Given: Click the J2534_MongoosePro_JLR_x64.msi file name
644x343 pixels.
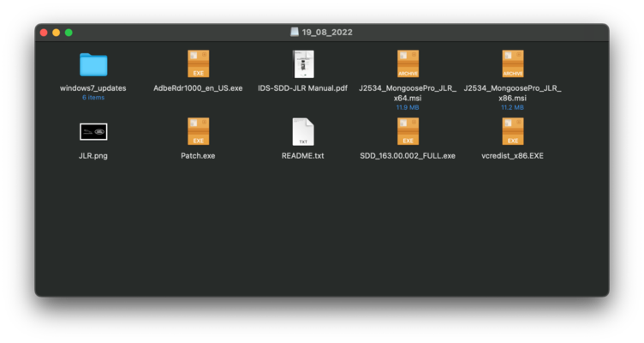Looking at the screenshot, I should point(408,93).
